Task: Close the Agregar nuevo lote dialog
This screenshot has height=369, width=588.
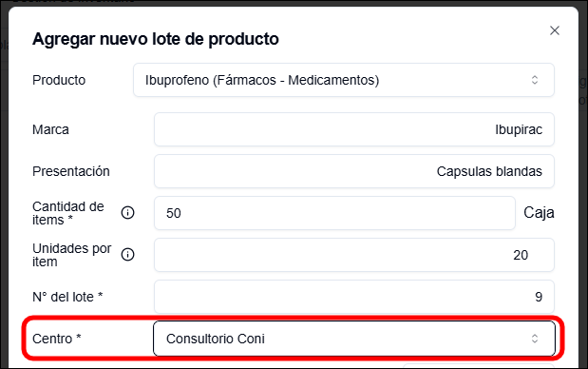Action: click(555, 30)
